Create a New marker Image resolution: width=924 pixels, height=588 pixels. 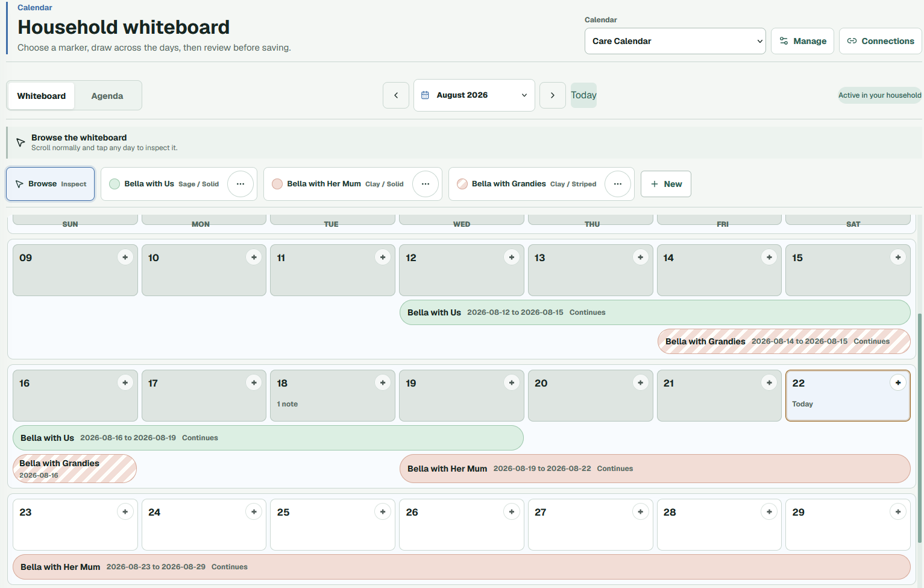click(666, 184)
